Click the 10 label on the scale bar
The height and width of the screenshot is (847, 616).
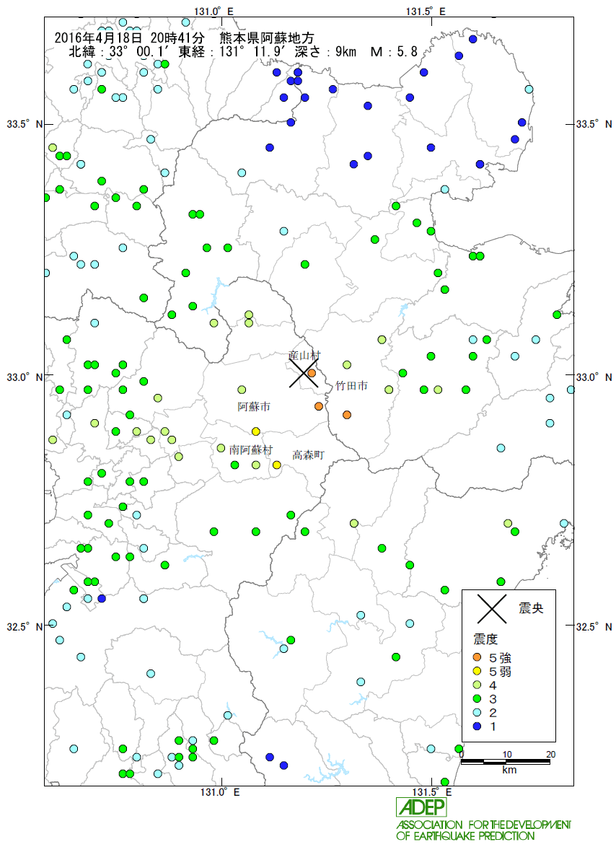click(507, 754)
